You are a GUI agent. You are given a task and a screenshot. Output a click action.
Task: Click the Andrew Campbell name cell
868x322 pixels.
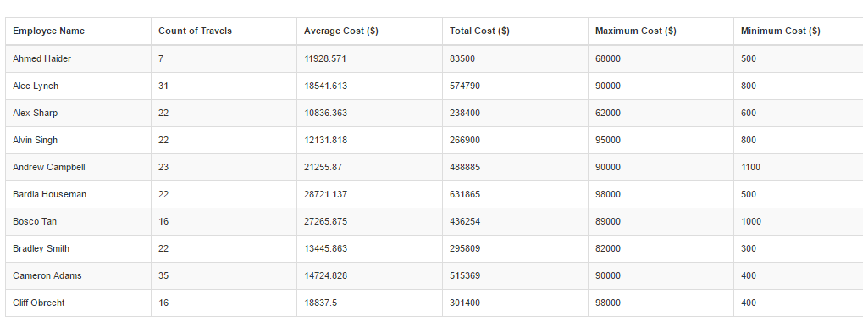[79, 168]
